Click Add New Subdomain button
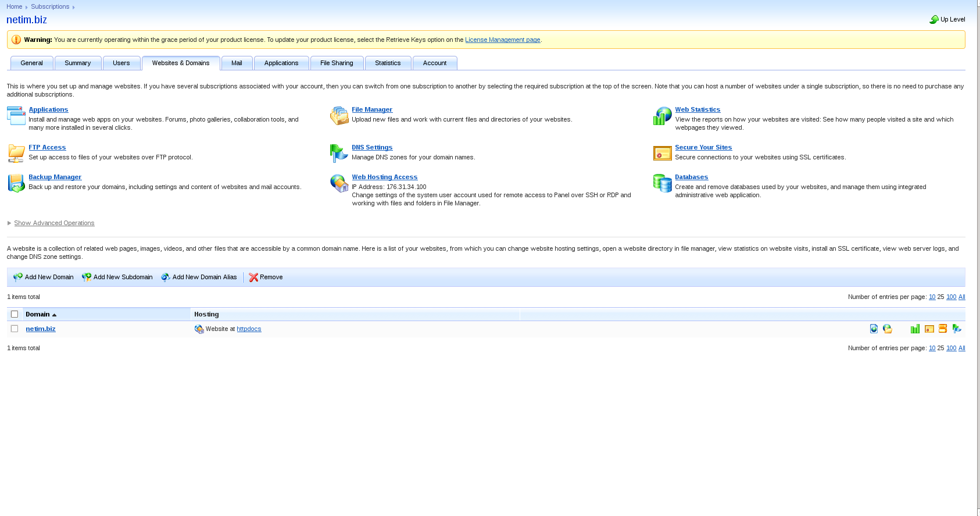 pos(117,277)
